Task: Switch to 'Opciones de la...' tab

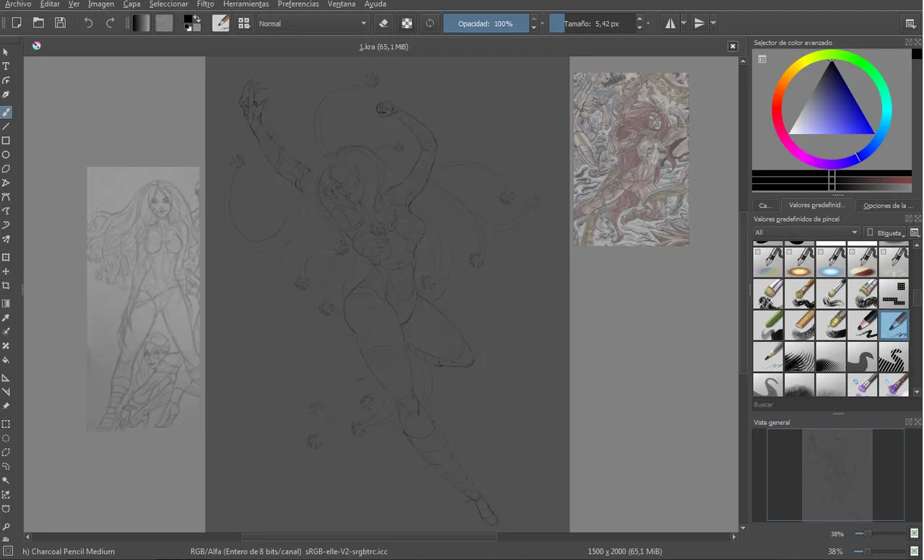Action: tap(888, 206)
